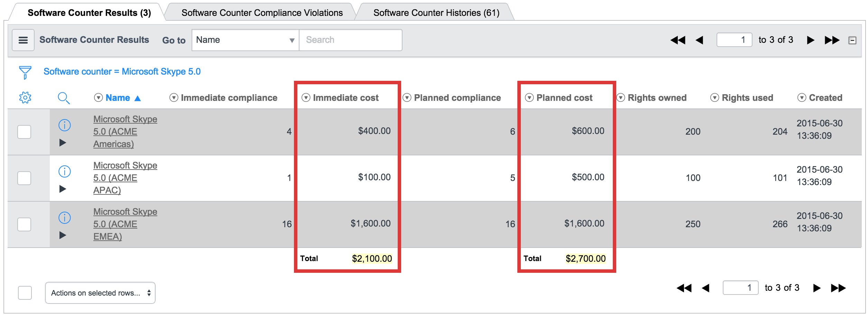Sort by Immediate compliance column header

click(x=229, y=98)
